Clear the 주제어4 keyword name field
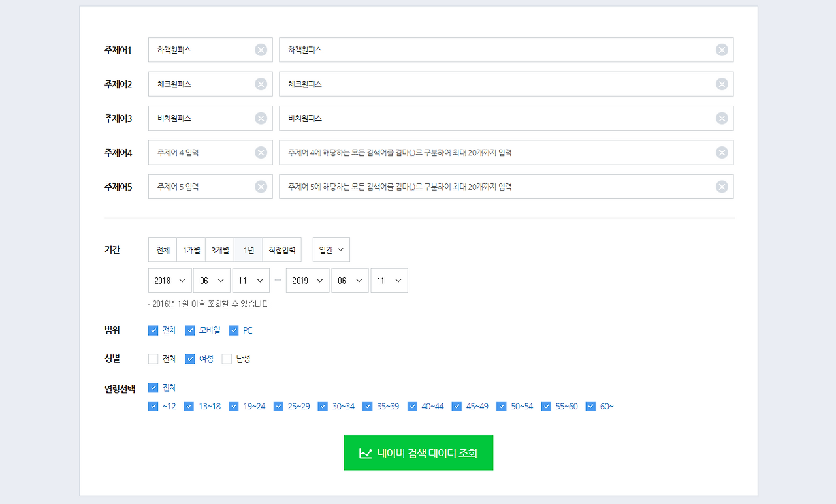The width and height of the screenshot is (836, 504). [x=261, y=152]
